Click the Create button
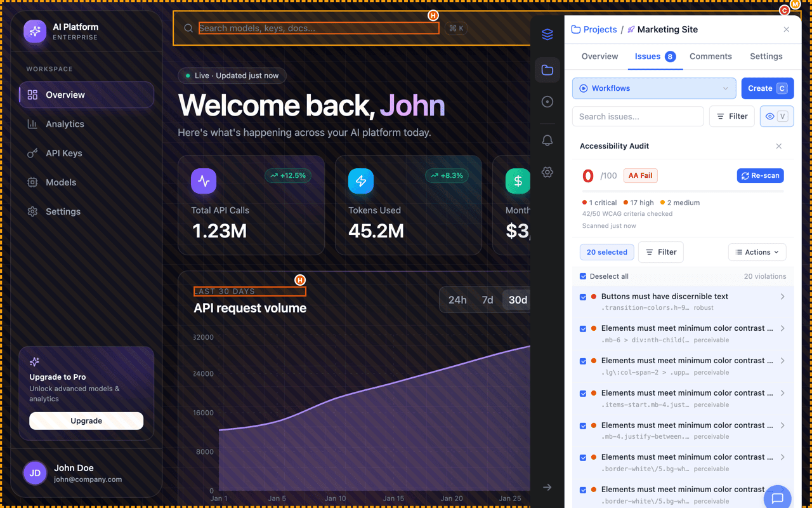The width and height of the screenshot is (812, 508). click(768, 88)
